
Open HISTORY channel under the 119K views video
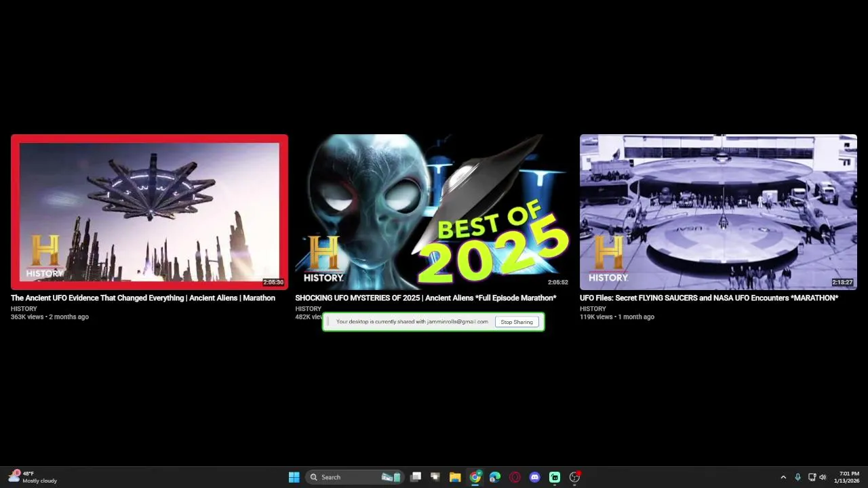(593, 309)
